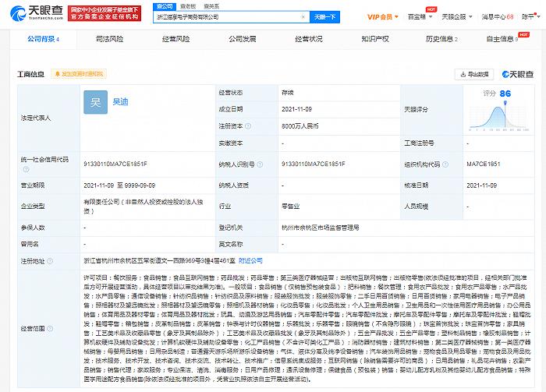
Task: Click the red official credit agency banner
Action: [x=105, y=13]
